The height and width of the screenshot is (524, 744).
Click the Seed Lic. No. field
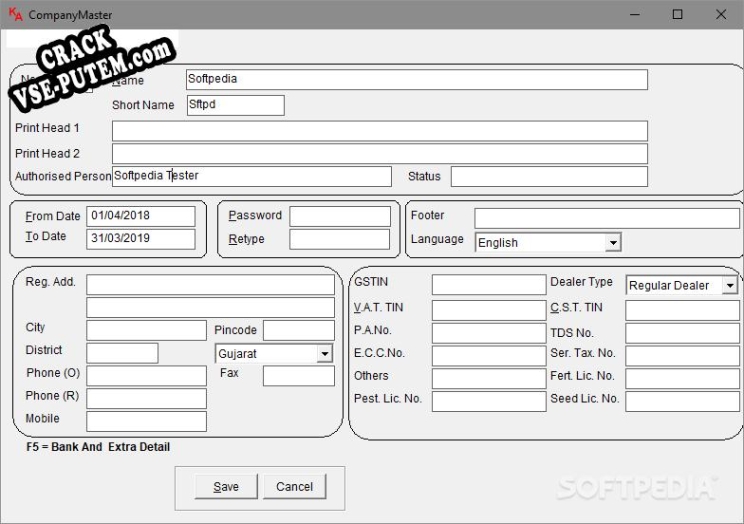point(682,402)
